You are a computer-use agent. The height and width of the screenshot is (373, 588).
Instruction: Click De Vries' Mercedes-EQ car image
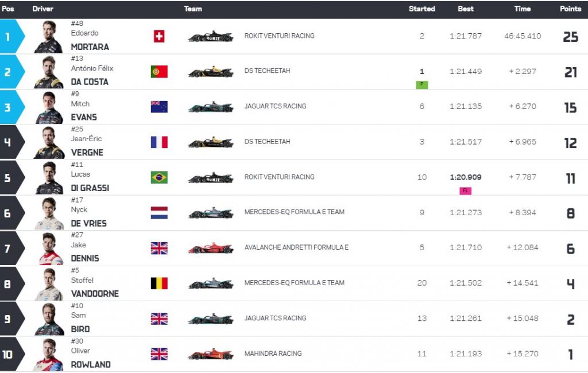pos(211,212)
